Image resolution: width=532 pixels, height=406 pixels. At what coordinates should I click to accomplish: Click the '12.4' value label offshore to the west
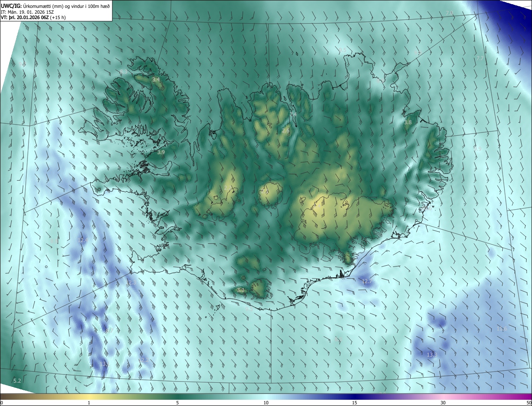point(83,240)
